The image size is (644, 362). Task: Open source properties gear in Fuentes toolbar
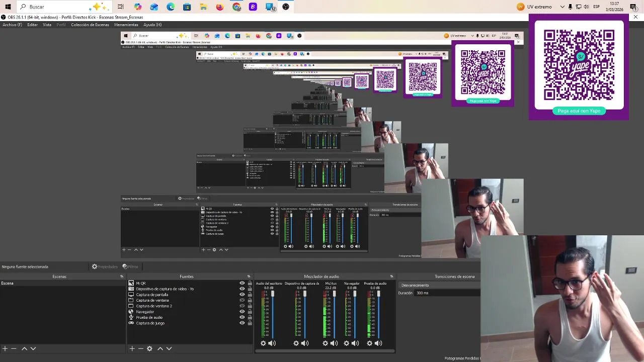(149, 348)
